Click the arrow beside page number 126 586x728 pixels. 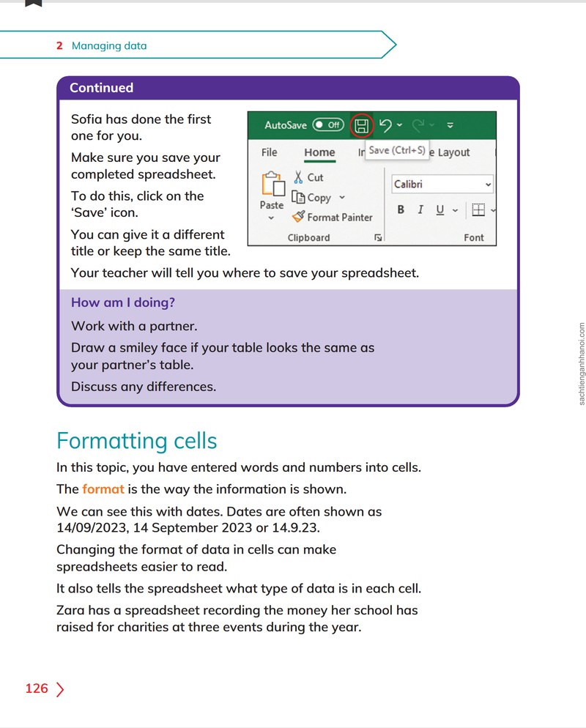(60, 689)
